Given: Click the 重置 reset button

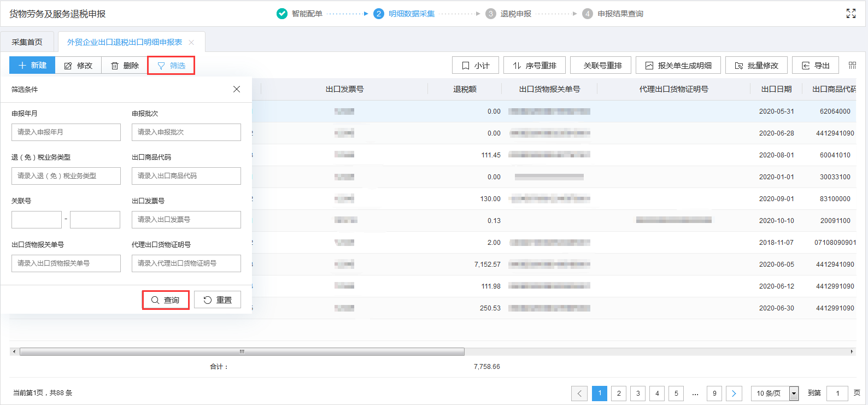Looking at the screenshot, I should point(218,300).
